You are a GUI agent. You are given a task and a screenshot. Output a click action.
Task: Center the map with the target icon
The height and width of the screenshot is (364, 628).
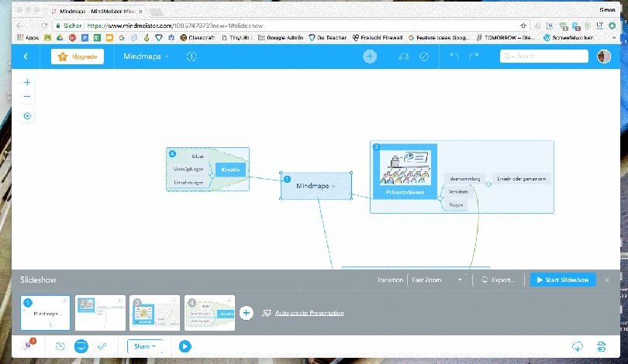(28, 116)
